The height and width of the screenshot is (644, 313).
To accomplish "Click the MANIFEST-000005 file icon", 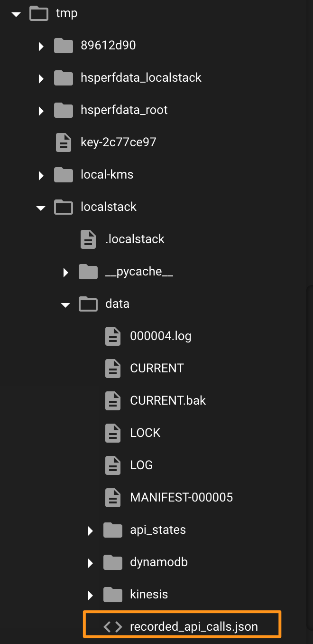I will tap(113, 498).
